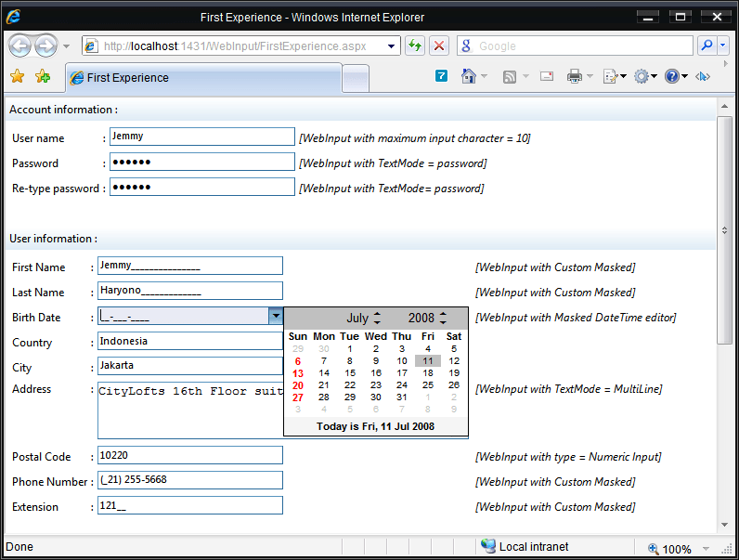Click the Refresh page icon
Image resolution: width=739 pixels, height=560 pixels.
point(414,46)
